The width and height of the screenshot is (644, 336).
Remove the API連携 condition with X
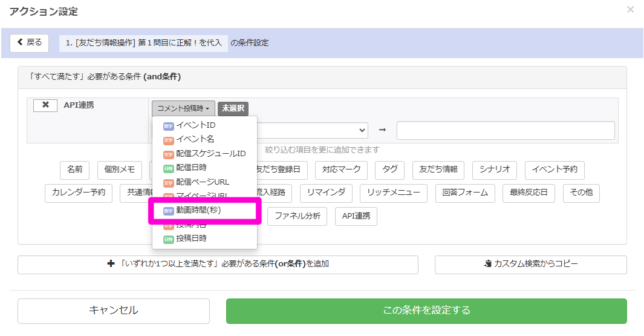click(45, 105)
